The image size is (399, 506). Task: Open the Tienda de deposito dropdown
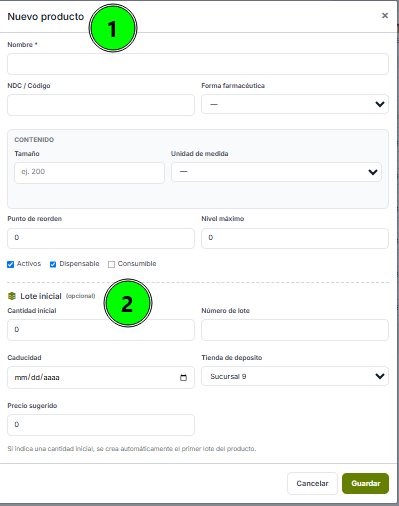[295, 376]
